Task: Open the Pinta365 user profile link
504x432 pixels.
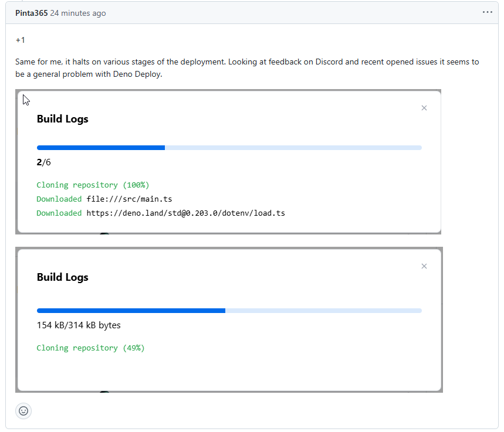Action: coord(32,13)
